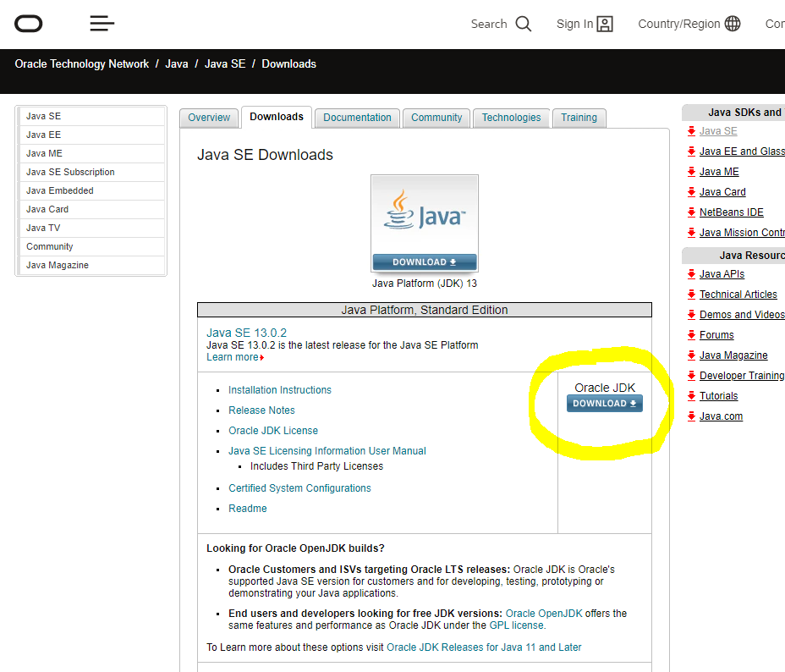
Task: Click red arrow icon beside Technical Articles
Action: (691, 295)
